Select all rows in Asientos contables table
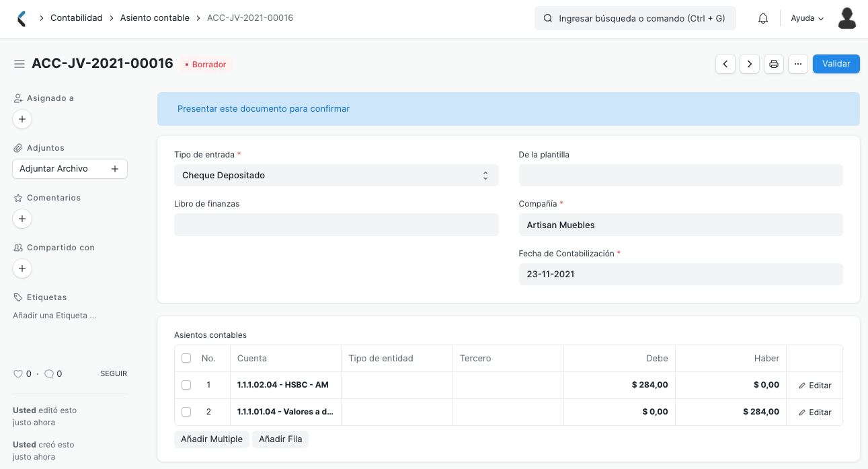 (x=186, y=359)
